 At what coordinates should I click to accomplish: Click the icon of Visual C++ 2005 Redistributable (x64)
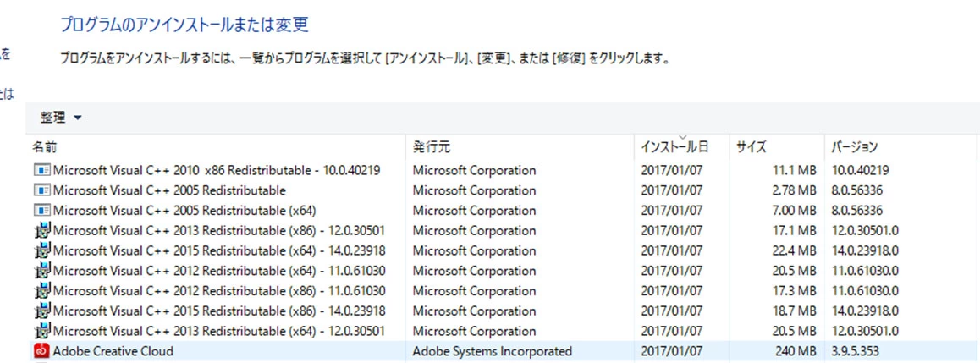[41, 210]
